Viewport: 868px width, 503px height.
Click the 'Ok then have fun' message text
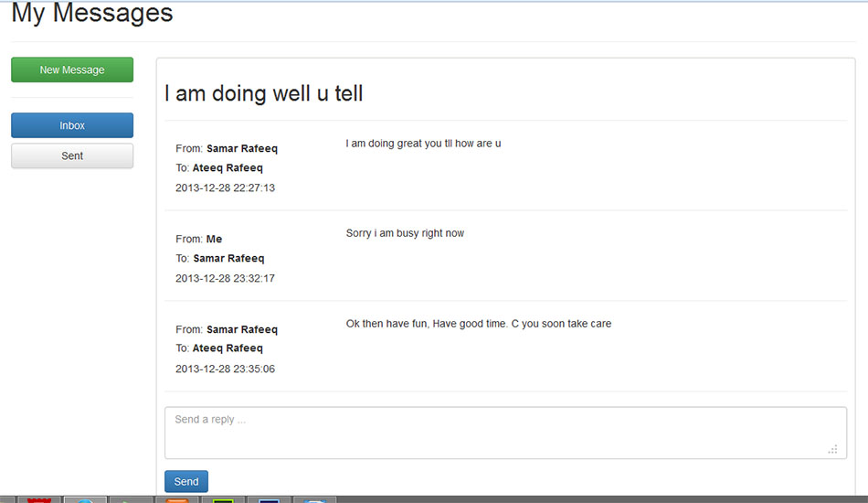click(478, 324)
